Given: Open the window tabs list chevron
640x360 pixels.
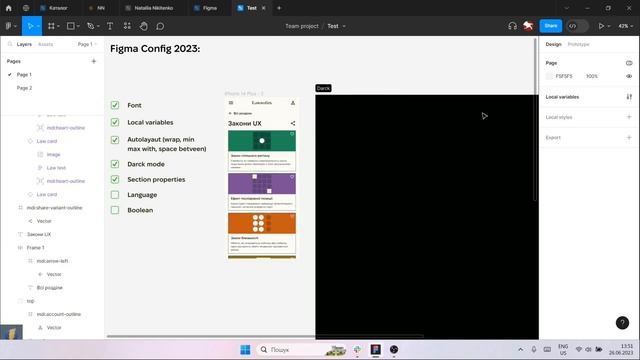Looking at the screenshot, I should point(567,8).
